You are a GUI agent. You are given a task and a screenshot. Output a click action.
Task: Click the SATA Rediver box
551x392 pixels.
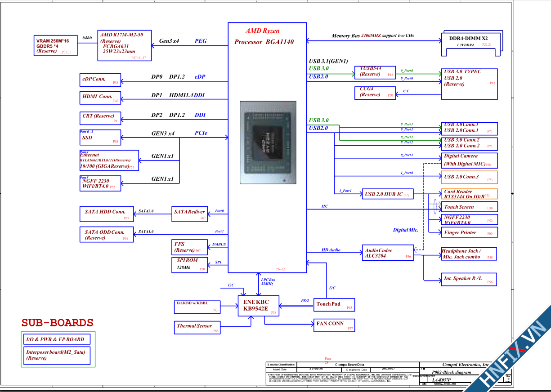190,214
